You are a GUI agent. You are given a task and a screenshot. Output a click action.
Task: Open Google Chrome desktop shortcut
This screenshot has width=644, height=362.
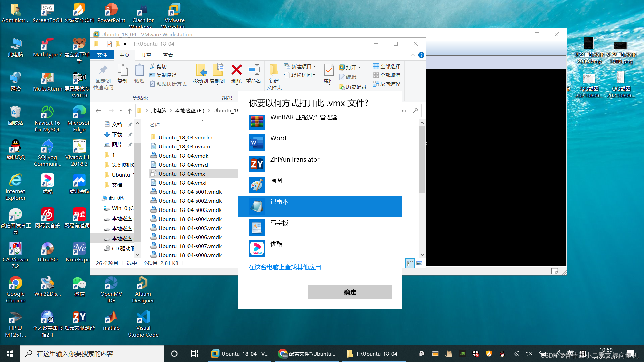click(x=16, y=290)
